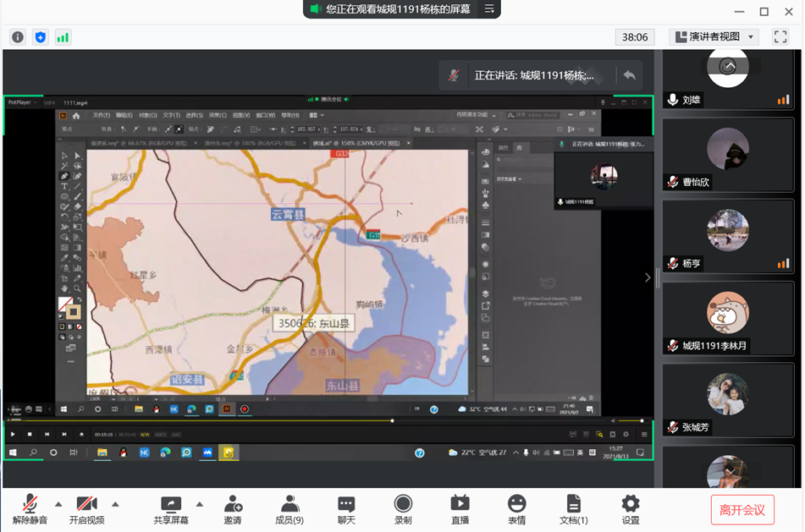This screenshot has width=805, height=532.
Task: Click the red leave meeting button
Action: pyautogui.click(x=742, y=510)
